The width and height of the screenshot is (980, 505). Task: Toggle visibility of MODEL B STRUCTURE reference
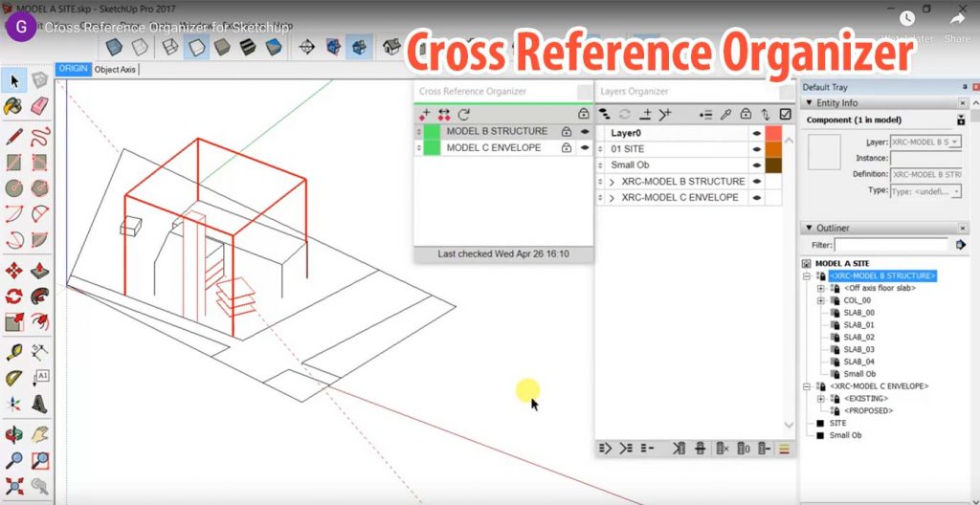[x=584, y=131]
